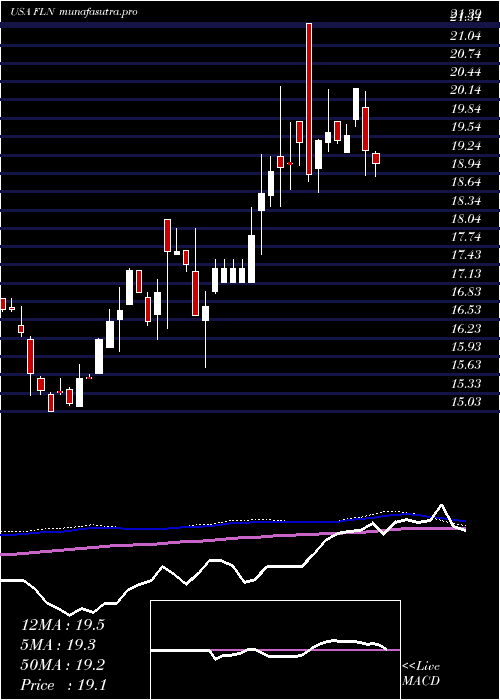
Task: Click the 15.63 price axis label
Action: pyautogui.click(x=466, y=365)
